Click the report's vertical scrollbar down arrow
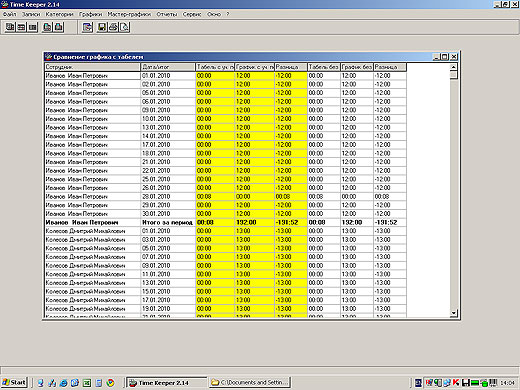This screenshot has width=520, height=390. point(453,313)
